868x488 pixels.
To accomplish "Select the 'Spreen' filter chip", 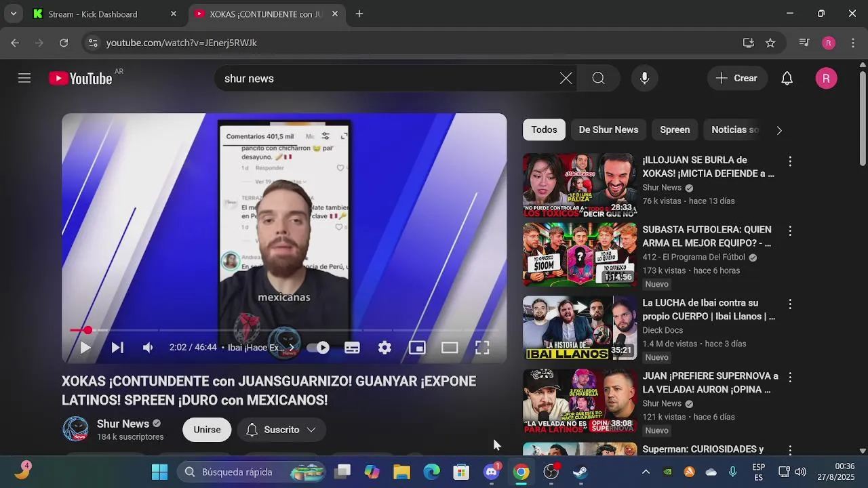I will click(x=675, y=129).
